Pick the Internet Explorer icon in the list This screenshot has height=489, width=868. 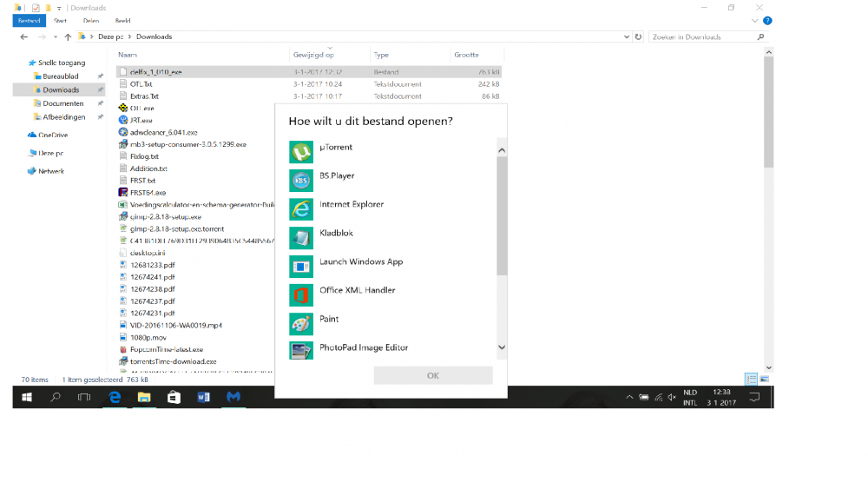[x=300, y=208]
